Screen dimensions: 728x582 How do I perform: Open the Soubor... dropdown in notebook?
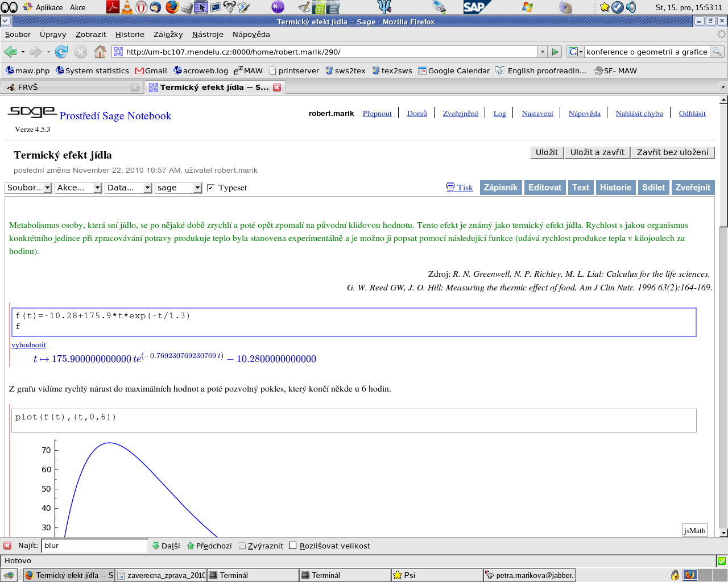click(28, 188)
